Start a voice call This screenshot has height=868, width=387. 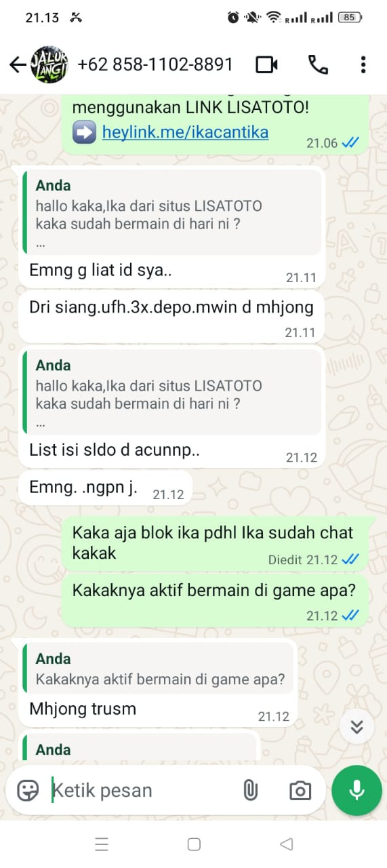pos(318,64)
